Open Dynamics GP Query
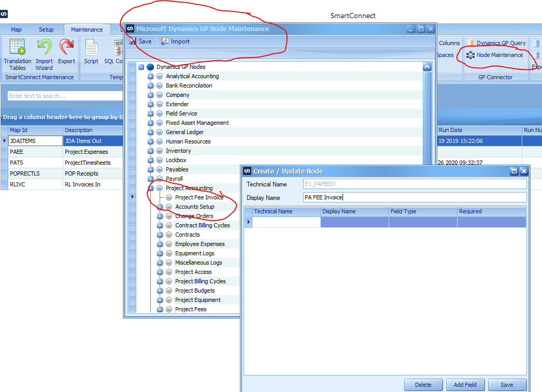Screen dimensions: 542x392 [x=497, y=43]
